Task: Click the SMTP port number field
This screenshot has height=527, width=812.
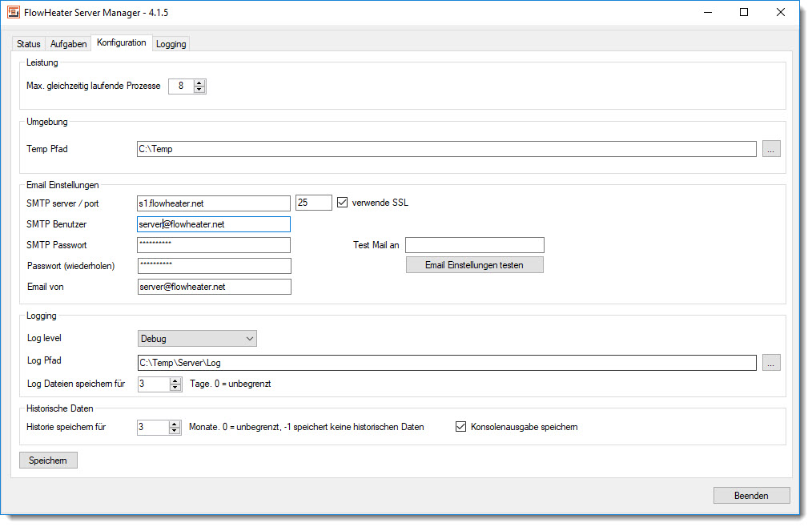Action: [313, 203]
